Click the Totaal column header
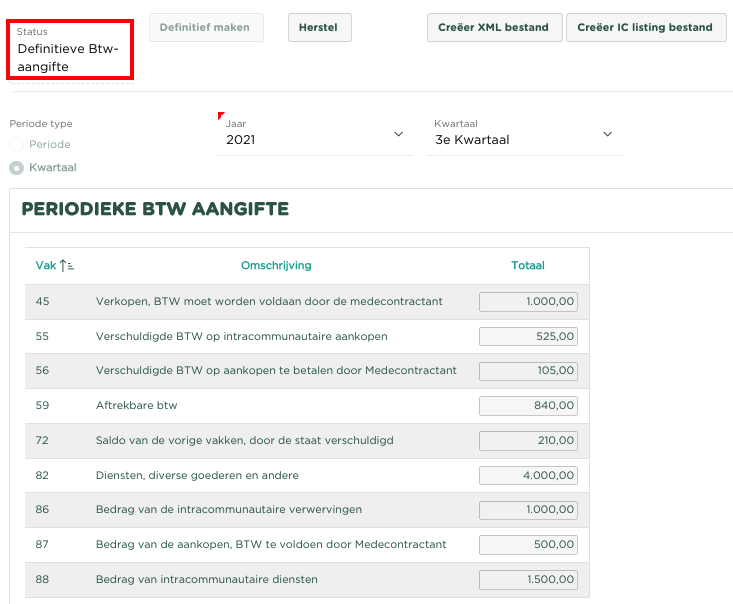733x604 pixels. 527,266
